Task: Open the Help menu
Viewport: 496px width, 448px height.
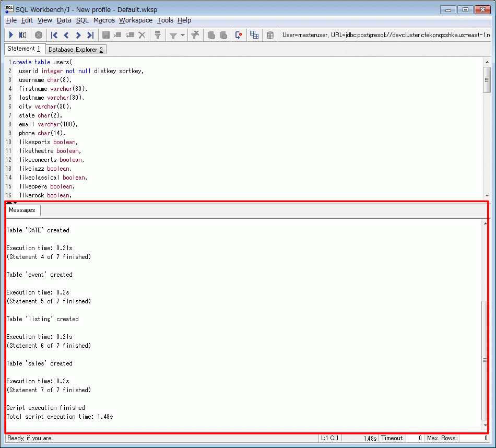Action: pos(184,20)
